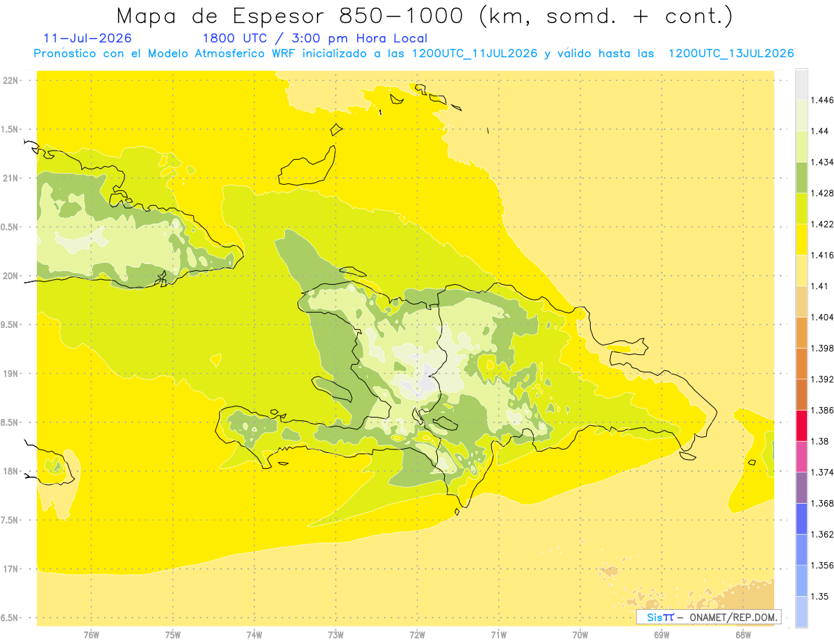
Task: Select the red legend swatch between 1.38 and 1.386
Action: 801,426
